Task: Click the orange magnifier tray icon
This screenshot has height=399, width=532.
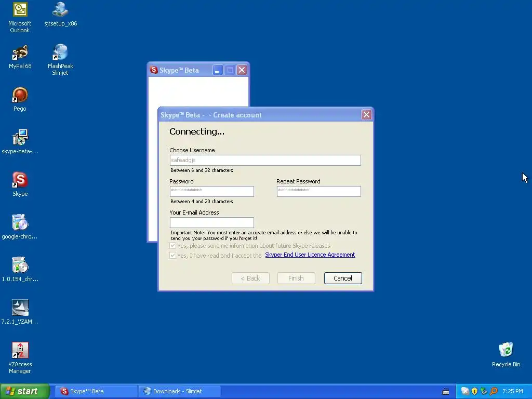Action: click(494, 391)
